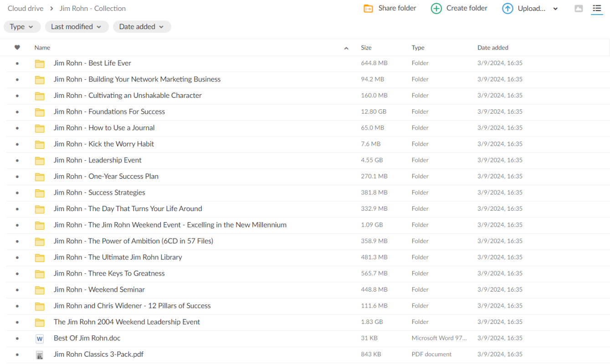610x364 pixels.
Task: Click the Upload arrow icon
Action: pyautogui.click(x=507, y=9)
